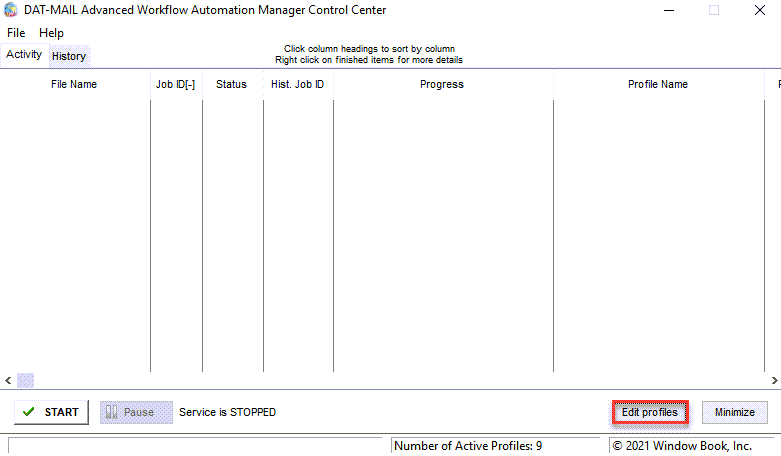Sort by Job ID[-] column heading

coord(175,84)
